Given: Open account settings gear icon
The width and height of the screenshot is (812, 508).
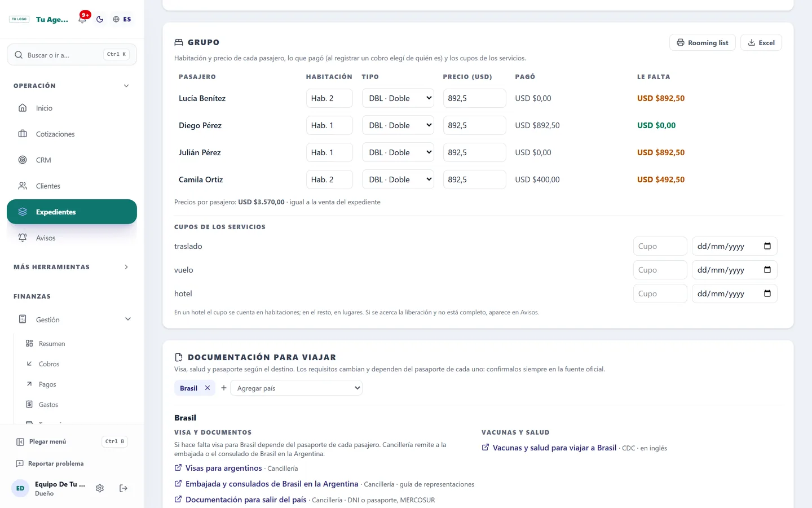Looking at the screenshot, I should (100, 488).
